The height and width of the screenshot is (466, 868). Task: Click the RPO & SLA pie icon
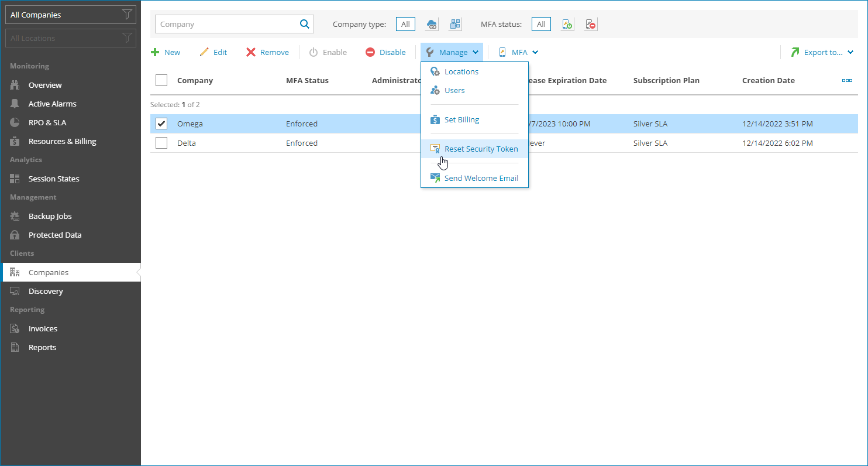point(15,122)
